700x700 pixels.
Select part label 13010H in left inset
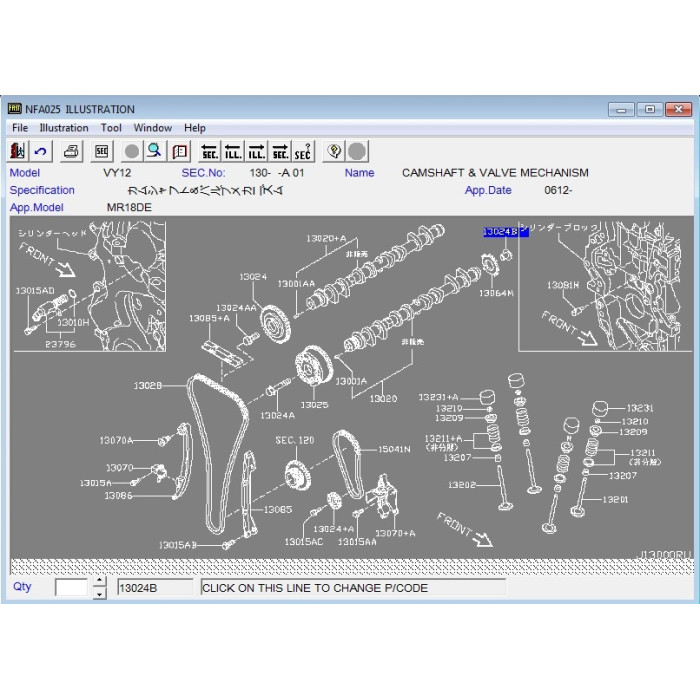point(73,322)
